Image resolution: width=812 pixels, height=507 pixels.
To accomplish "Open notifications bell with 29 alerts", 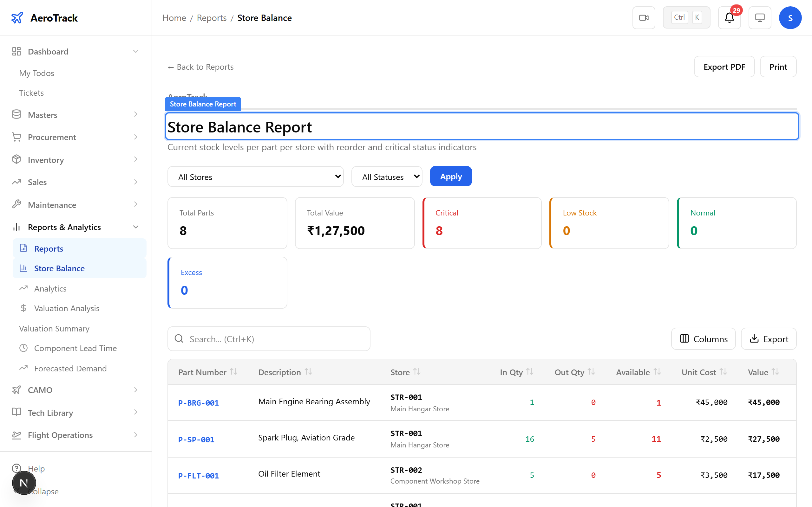I will (x=729, y=17).
